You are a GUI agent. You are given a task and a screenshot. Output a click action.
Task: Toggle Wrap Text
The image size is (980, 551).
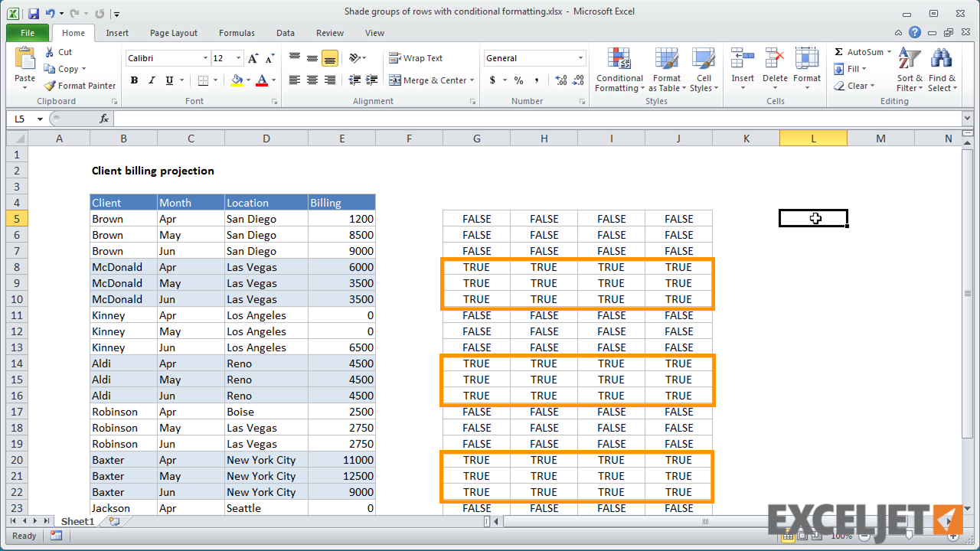tap(416, 58)
